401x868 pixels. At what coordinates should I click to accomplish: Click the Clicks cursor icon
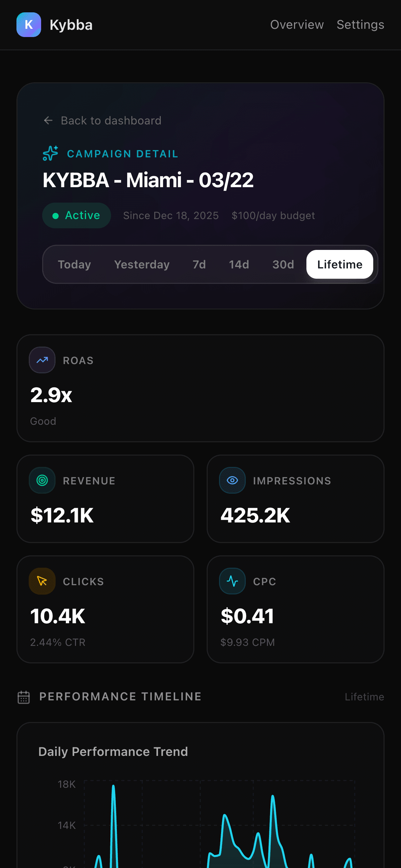(42, 581)
